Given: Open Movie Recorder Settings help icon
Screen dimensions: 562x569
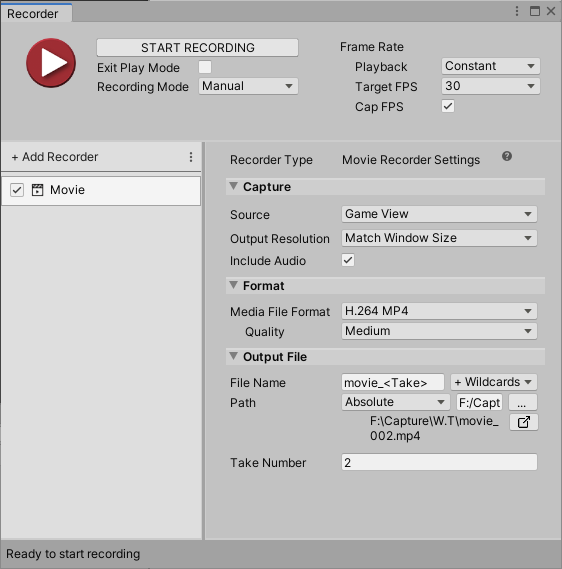Looking at the screenshot, I should point(507,156).
